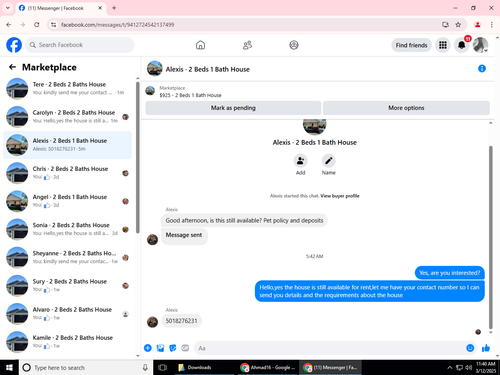Open Chrome three-dot menu
500x375 pixels.
point(491,25)
